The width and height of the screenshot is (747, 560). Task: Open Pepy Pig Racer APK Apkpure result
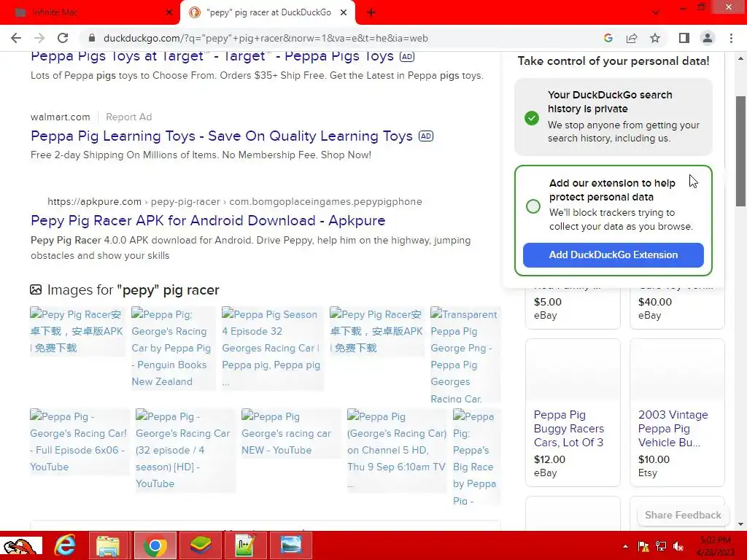tap(208, 220)
